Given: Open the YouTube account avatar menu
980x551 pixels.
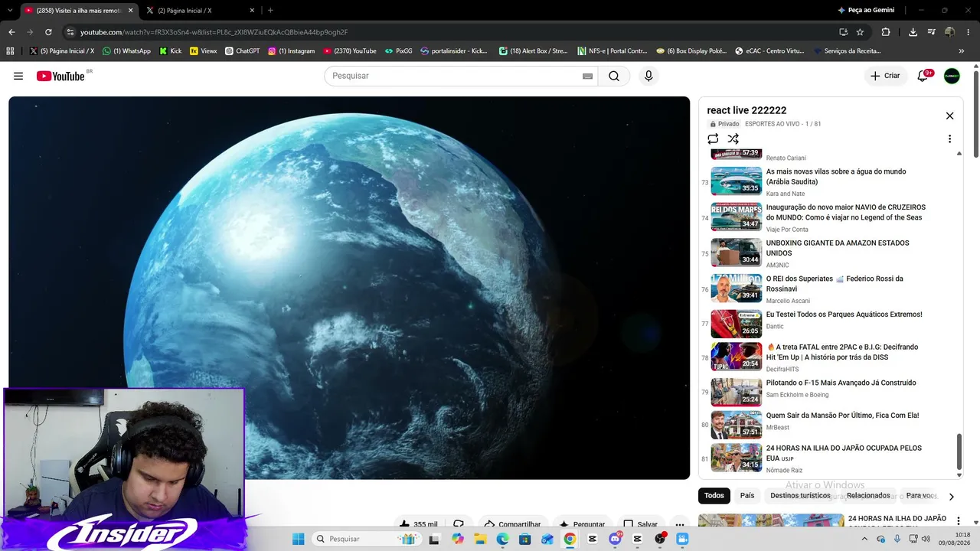Looking at the screenshot, I should (952, 76).
